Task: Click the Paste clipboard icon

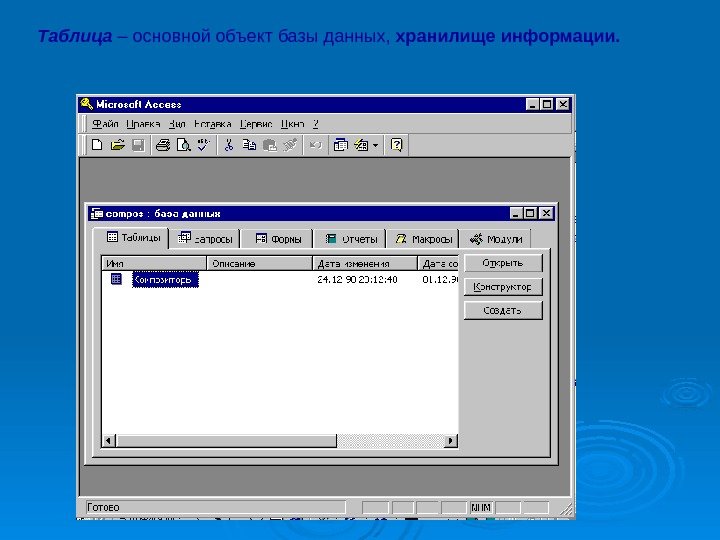Action: click(x=270, y=145)
